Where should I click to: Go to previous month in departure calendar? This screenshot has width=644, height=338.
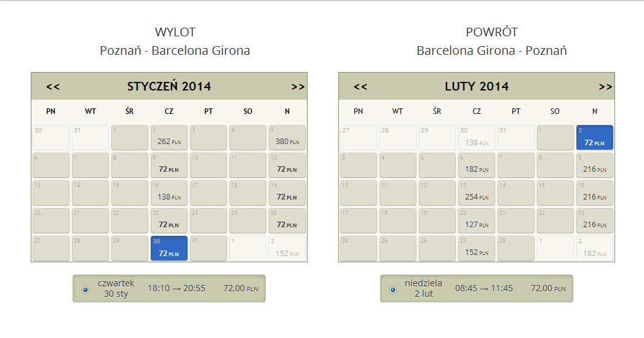pyautogui.click(x=53, y=87)
